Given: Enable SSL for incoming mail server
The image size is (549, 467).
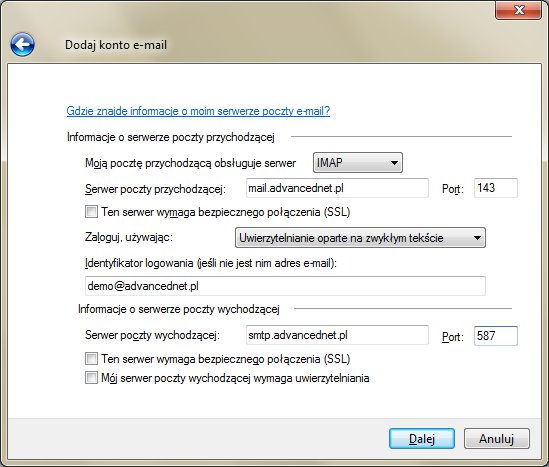Looking at the screenshot, I should (x=91, y=211).
